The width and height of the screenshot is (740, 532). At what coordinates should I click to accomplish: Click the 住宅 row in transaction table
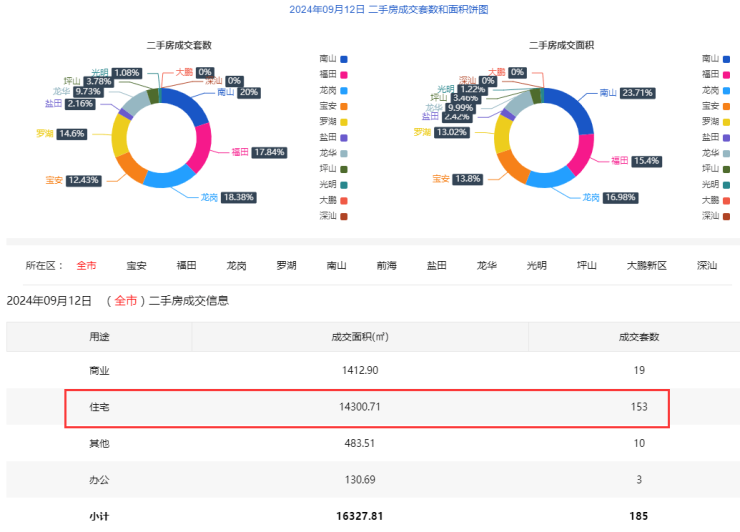[x=366, y=407]
